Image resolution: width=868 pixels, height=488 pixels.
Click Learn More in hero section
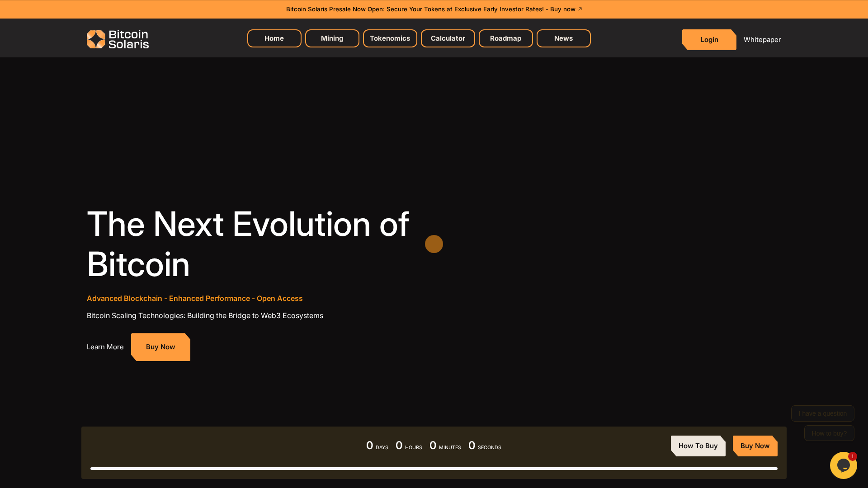pos(105,347)
